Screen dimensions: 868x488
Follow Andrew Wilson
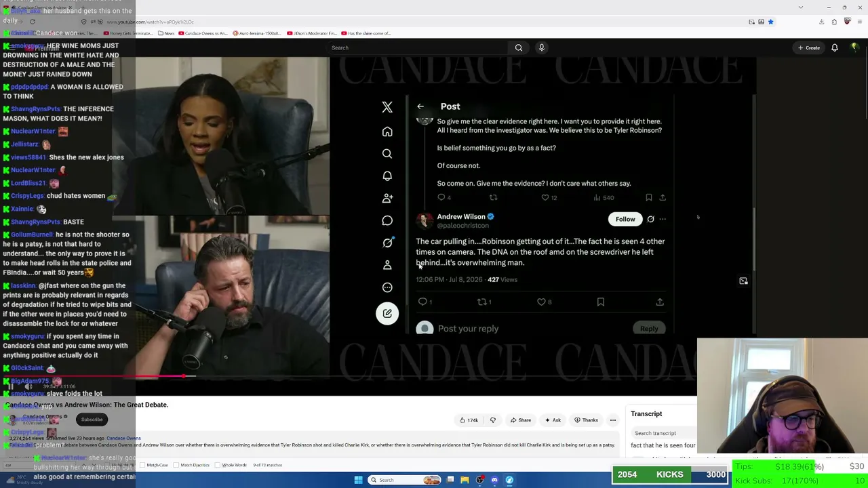click(x=625, y=219)
